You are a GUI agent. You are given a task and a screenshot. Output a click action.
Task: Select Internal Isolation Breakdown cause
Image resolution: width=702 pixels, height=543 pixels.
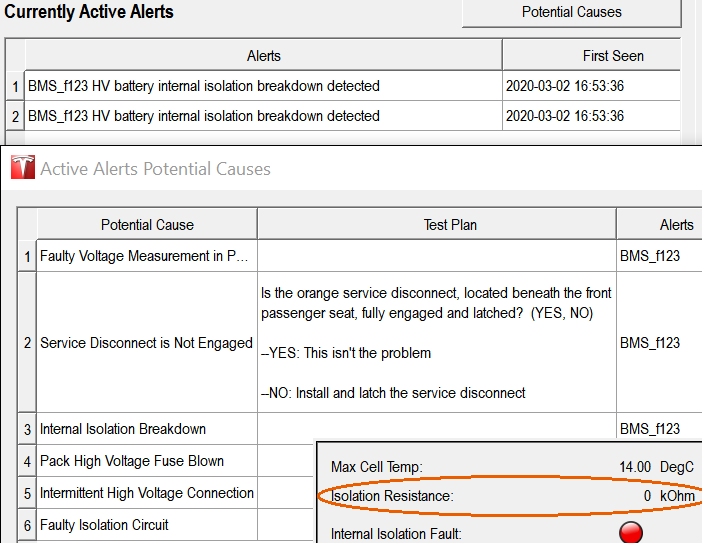(x=123, y=429)
